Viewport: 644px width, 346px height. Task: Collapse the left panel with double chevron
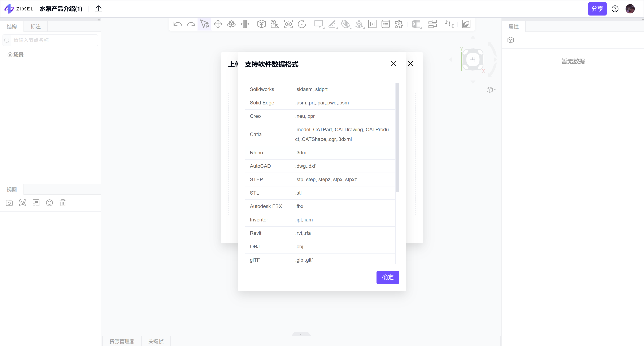tap(99, 20)
